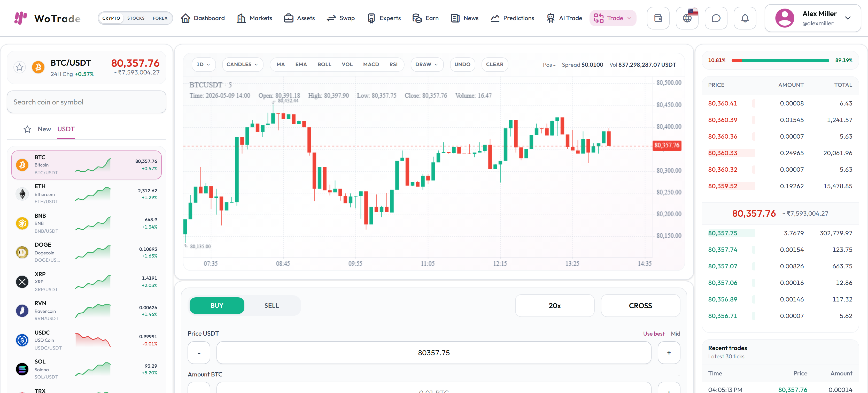Click the Ethereum coin icon
This screenshot has width=868, height=393.
coord(22,194)
